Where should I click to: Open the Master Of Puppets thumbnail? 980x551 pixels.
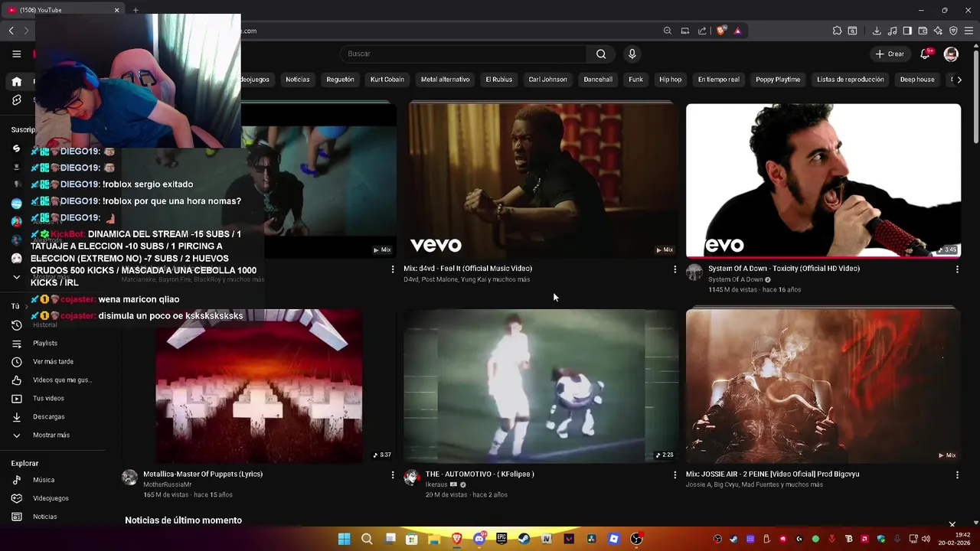point(259,386)
